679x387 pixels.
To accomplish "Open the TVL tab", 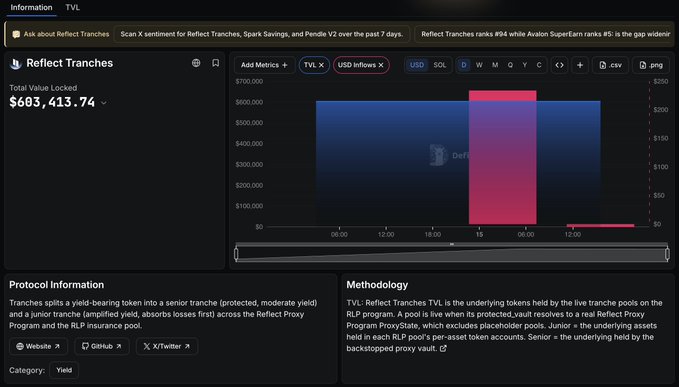I will point(73,7).
